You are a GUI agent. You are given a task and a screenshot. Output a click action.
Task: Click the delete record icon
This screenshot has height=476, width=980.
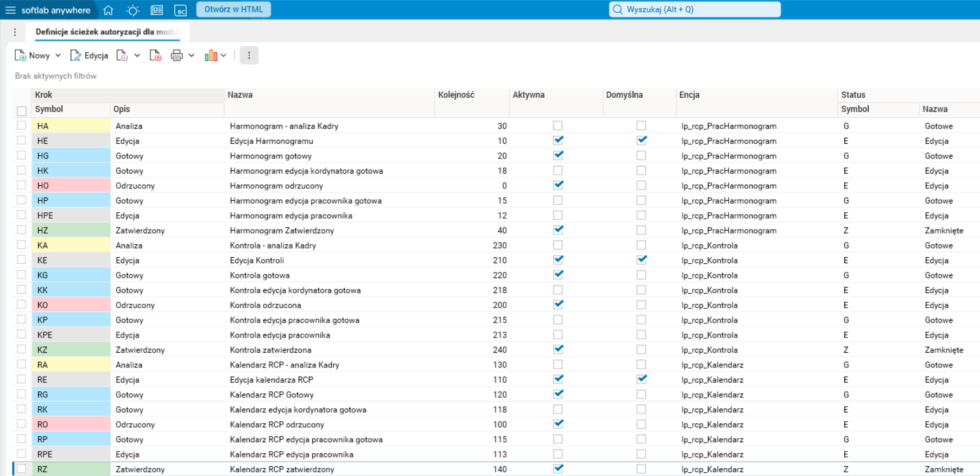click(x=156, y=55)
